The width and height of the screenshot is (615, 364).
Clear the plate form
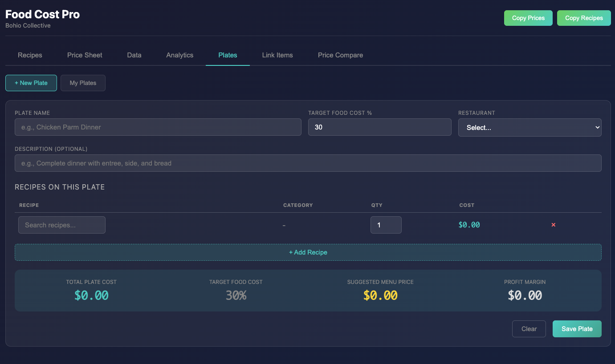(529, 329)
